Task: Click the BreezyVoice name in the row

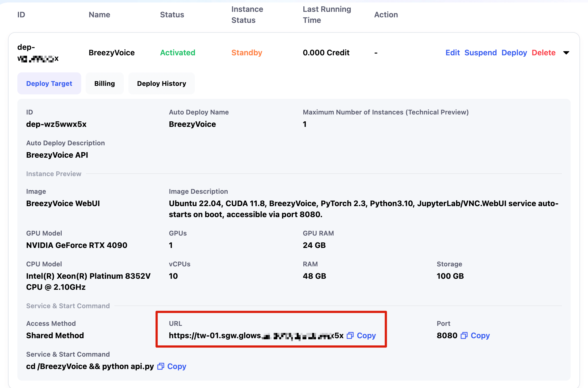Action: [111, 53]
